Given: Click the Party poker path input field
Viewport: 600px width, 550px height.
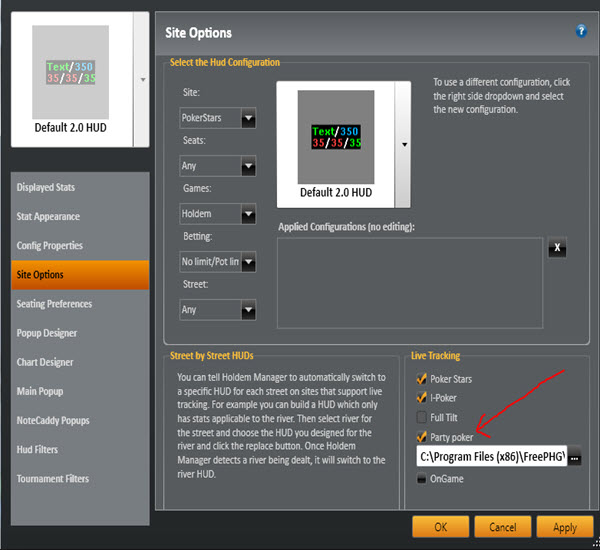Looking at the screenshot, I should click(x=492, y=456).
